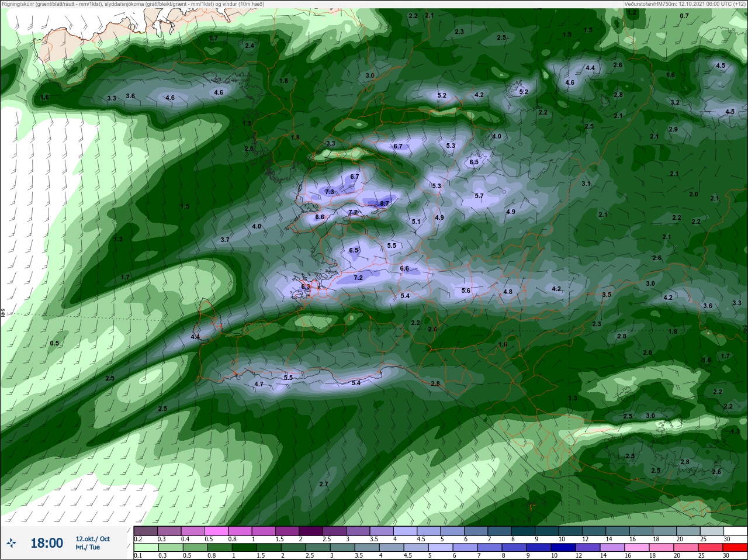Viewport: 748px width, 560px height.
Task: Click the 5.6 precipitation value
Action: pyautogui.click(x=466, y=291)
